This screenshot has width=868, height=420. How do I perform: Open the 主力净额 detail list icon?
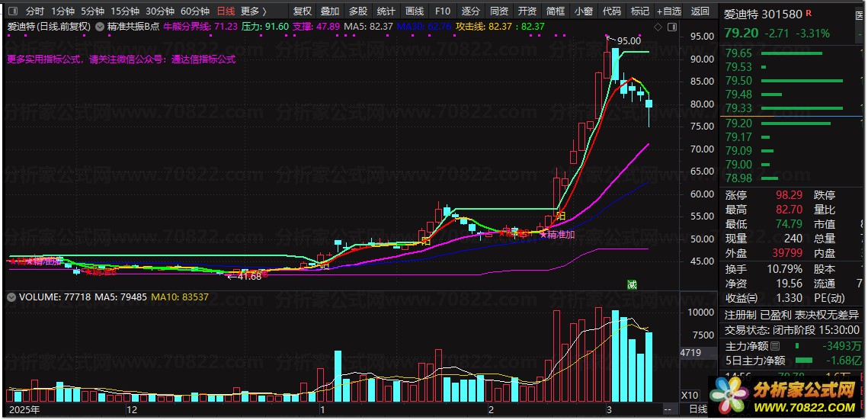pyautogui.click(x=775, y=346)
